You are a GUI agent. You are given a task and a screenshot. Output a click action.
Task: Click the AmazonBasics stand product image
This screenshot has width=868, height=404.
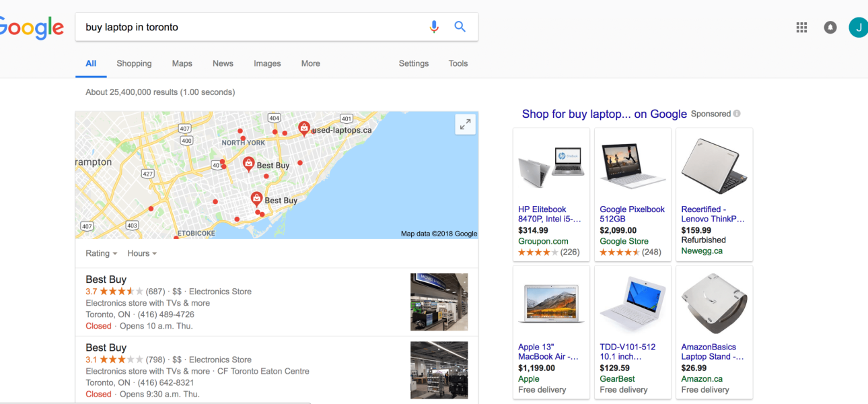tap(714, 303)
